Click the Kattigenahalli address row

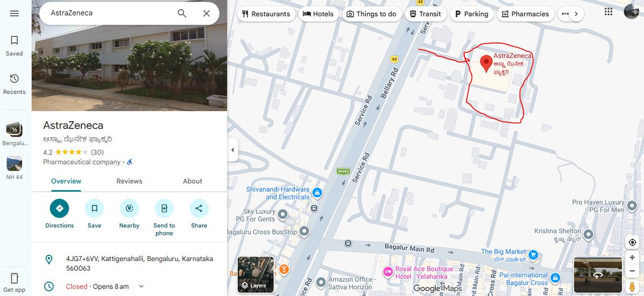[x=129, y=263]
